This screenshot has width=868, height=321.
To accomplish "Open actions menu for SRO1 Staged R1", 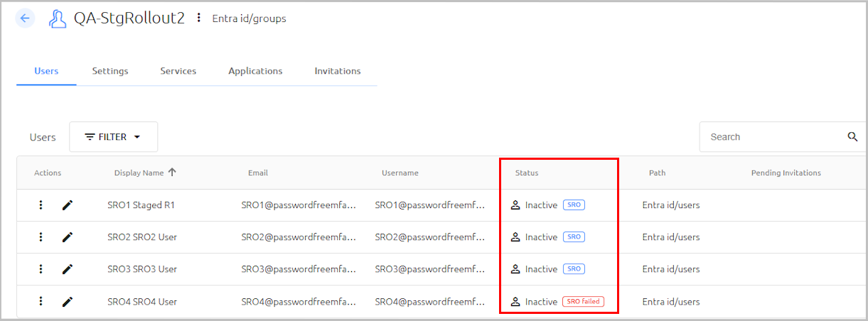I will (x=41, y=205).
